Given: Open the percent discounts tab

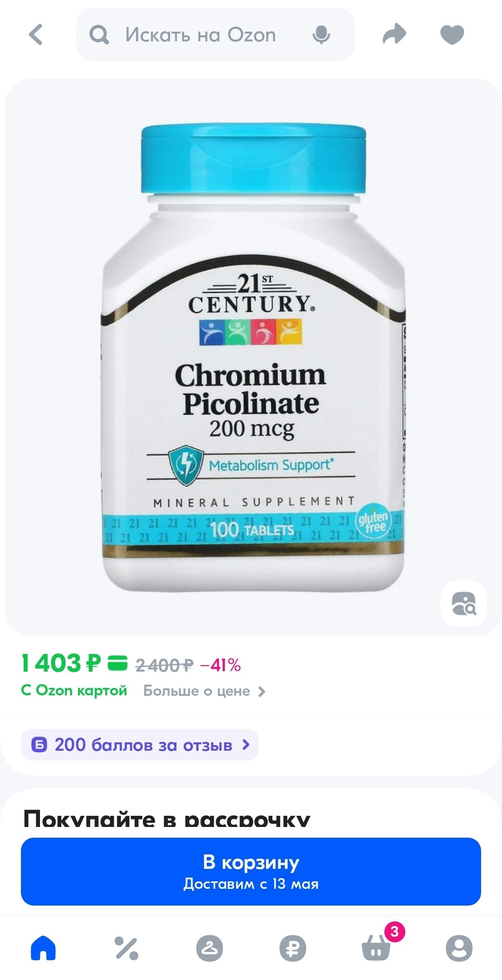Looking at the screenshot, I should click(x=126, y=948).
